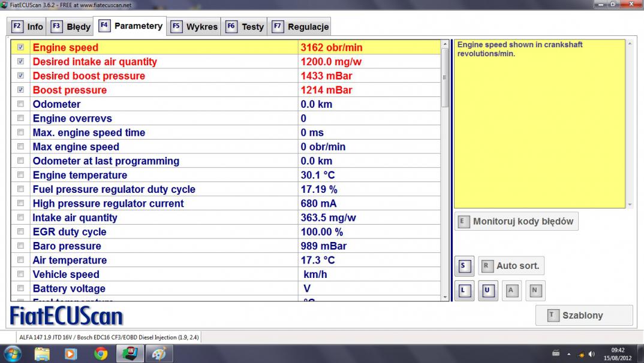
Task: Tick the EGR duty cycle checkbox
Action: tap(21, 232)
